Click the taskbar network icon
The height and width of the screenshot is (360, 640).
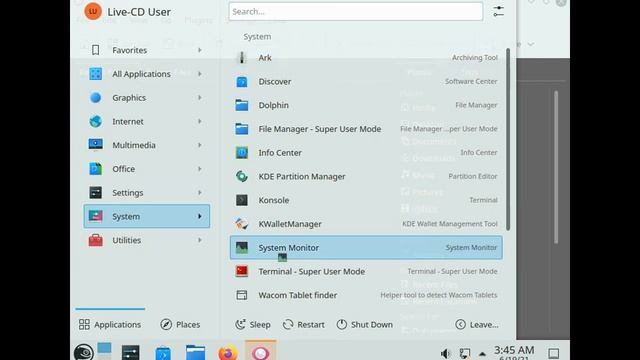[x=464, y=353]
